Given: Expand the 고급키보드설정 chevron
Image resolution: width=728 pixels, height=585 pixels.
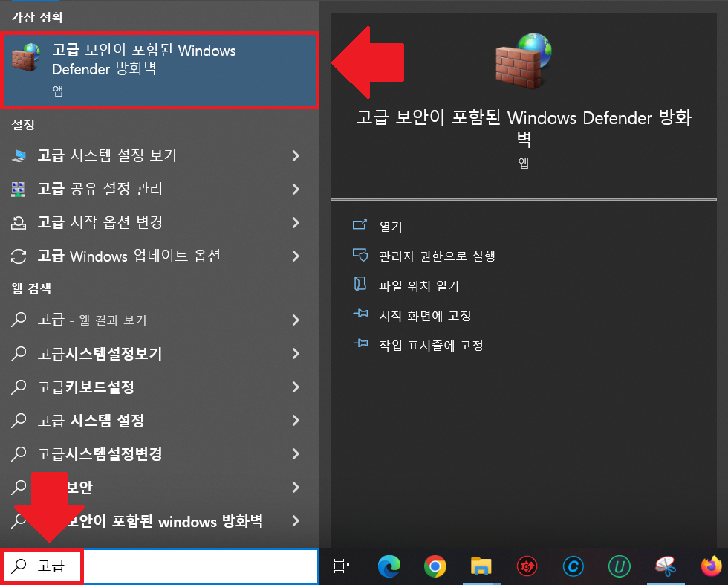Looking at the screenshot, I should [296, 387].
